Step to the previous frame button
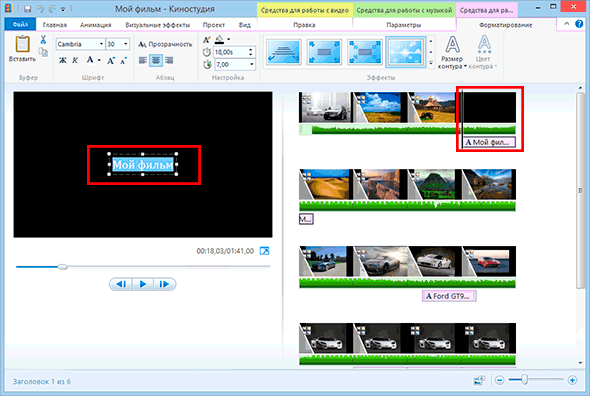The width and height of the screenshot is (590, 396). click(x=121, y=284)
